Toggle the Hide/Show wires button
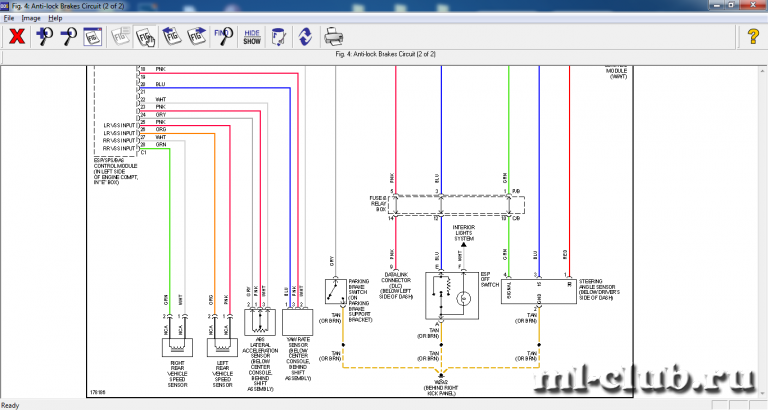The width and height of the screenshot is (768, 410). pyautogui.click(x=252, y=37)
